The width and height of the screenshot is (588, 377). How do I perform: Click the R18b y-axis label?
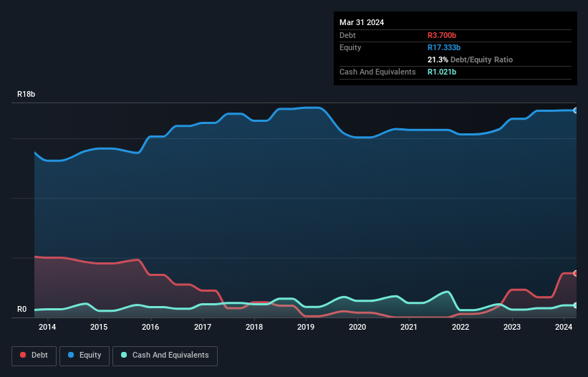pyautogui.click(x=26, y=94)
